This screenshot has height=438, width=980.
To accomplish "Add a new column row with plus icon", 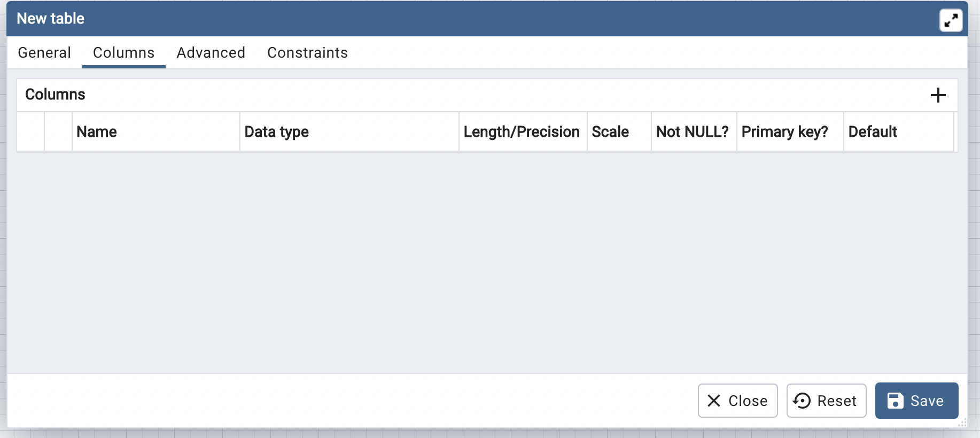I will point(938,95).
